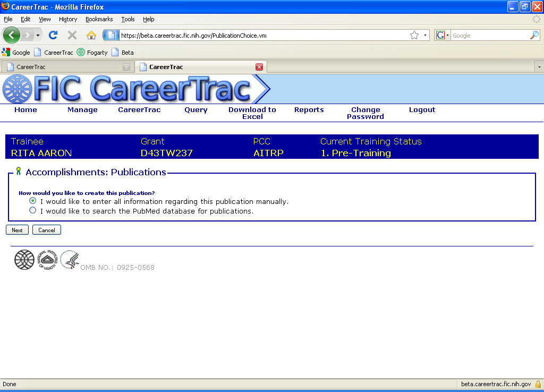Image resolution: width=544 pixels, height=392 pixels.
Task: Click the AITRP PCC value
Action: 268,153
